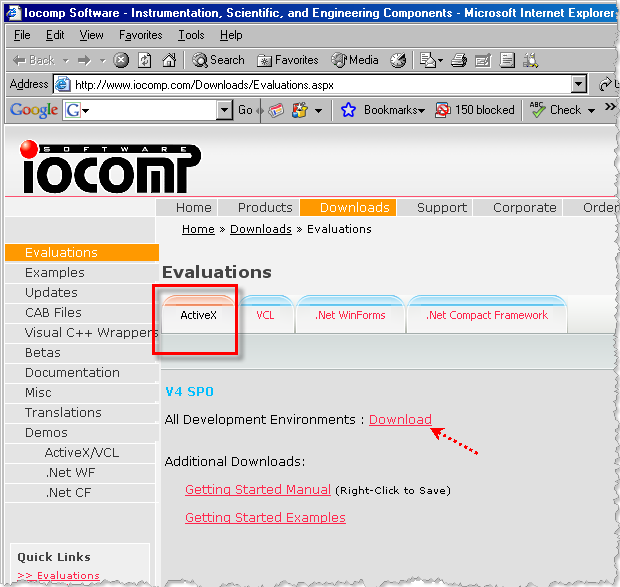Click the page icon in address bar

(x=62, y=85)
